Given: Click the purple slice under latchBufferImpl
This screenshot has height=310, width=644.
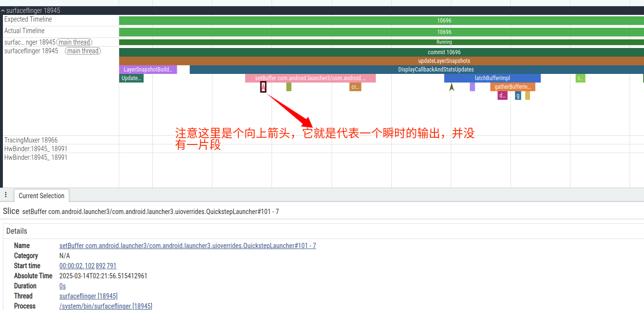Looking at the screenshot, I should pyautogui.click(x=472, y=87).
